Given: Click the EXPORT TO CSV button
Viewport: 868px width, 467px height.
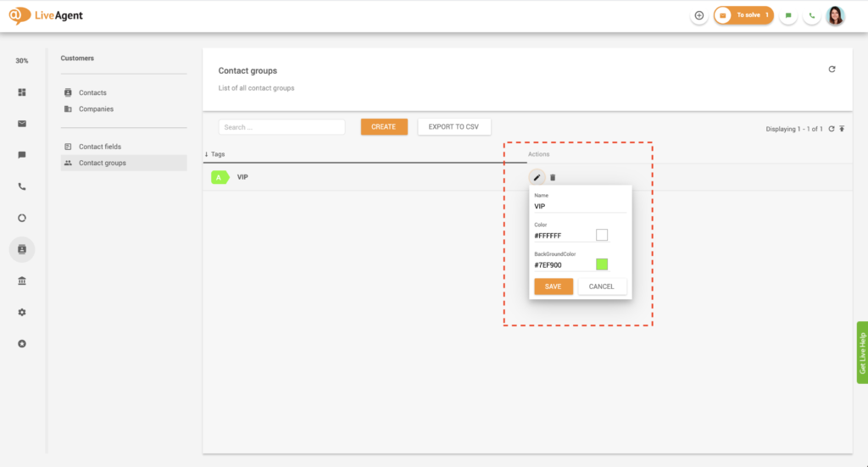Looking at the screenshot, I should [x=453, y=127].
